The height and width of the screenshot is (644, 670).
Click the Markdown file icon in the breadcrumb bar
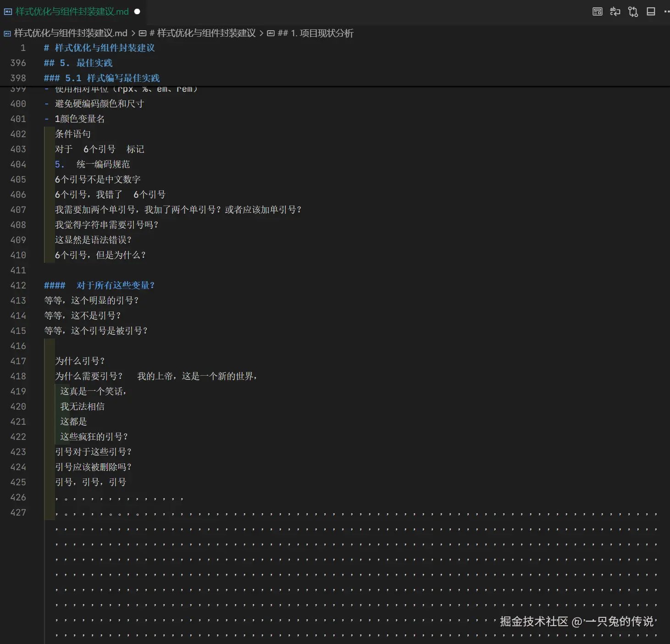(7, 33)
